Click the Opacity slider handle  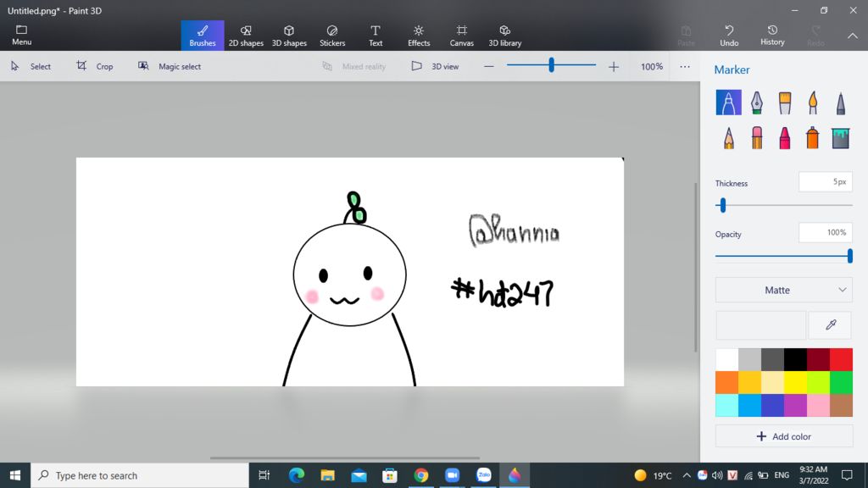coord(849,256)
